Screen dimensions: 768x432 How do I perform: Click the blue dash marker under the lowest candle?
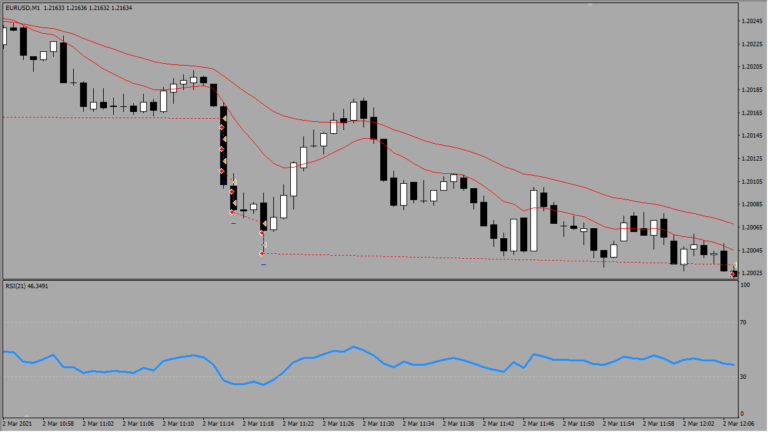point(263,265)
